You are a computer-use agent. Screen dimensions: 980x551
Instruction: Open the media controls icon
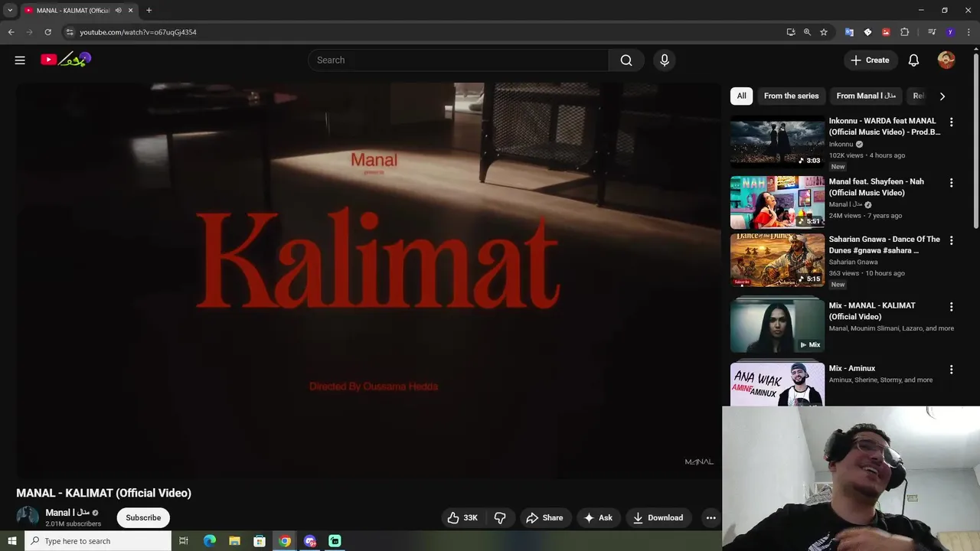(932, 32)
